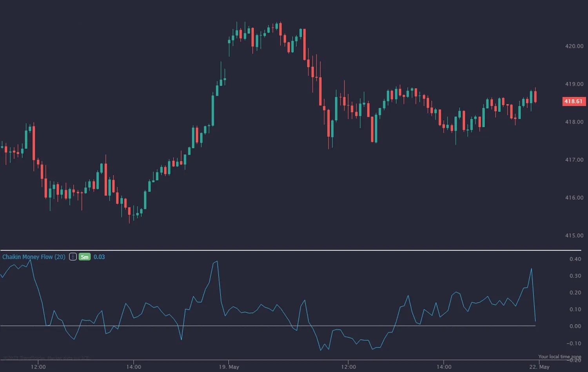Click the leftmost 12:00 time axis label
Screen dimensions: 588x372
coord(38,367)
